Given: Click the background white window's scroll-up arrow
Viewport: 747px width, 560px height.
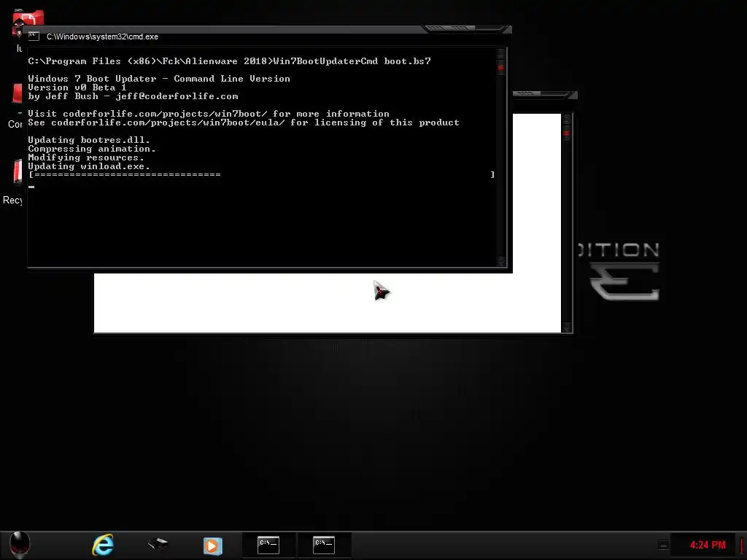Looking at the screenshot, I should (x=566, y=119).
